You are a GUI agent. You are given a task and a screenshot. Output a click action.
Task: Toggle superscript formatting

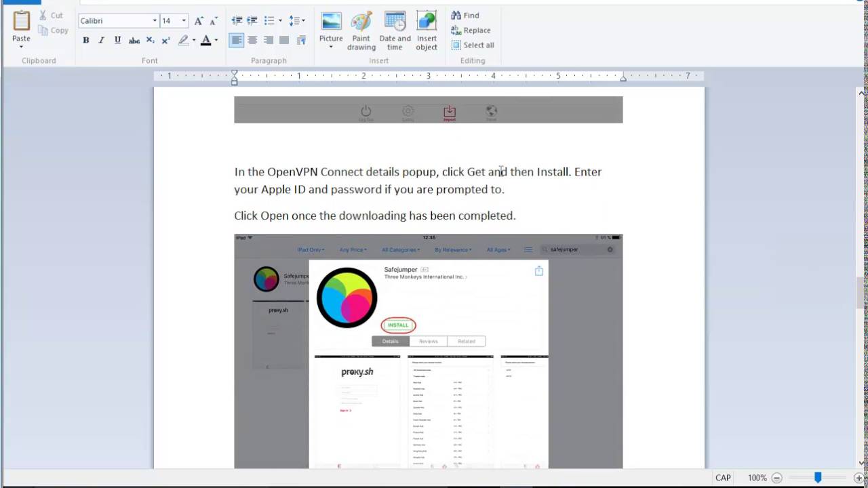(x=165, y=41)
